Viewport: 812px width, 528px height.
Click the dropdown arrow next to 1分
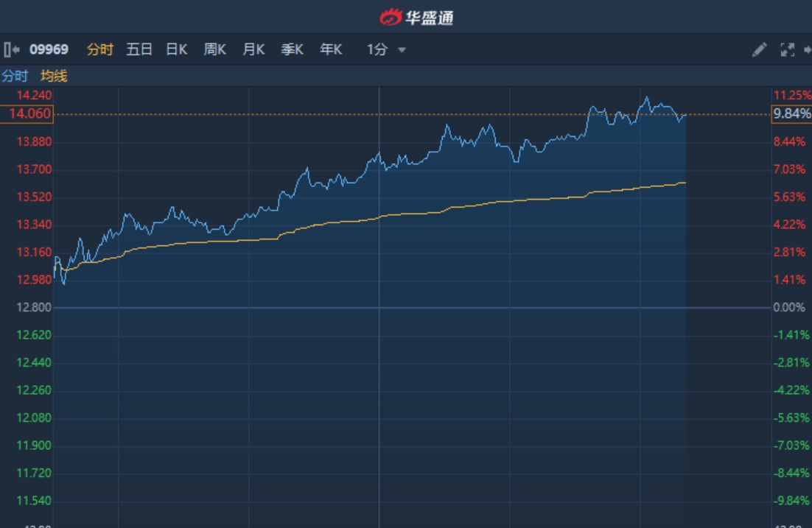coord(402,50)
